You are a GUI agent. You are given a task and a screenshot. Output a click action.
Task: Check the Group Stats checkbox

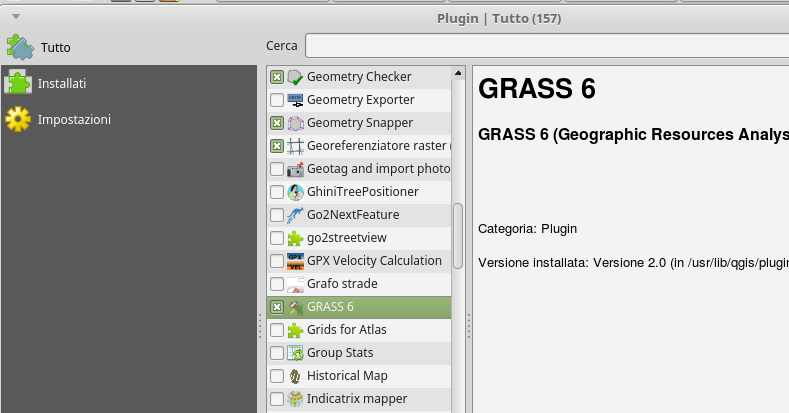pos(277,353)
